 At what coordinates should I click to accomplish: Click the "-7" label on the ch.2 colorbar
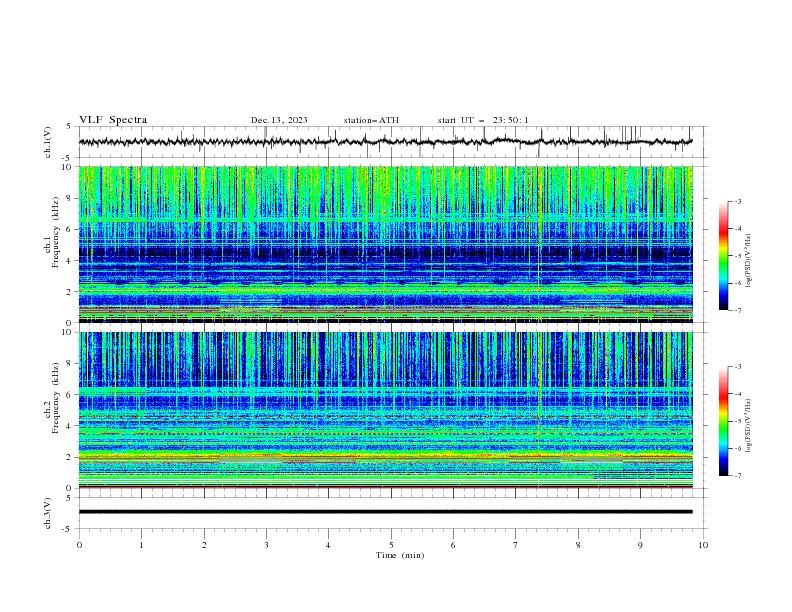(x=738, y=475)
